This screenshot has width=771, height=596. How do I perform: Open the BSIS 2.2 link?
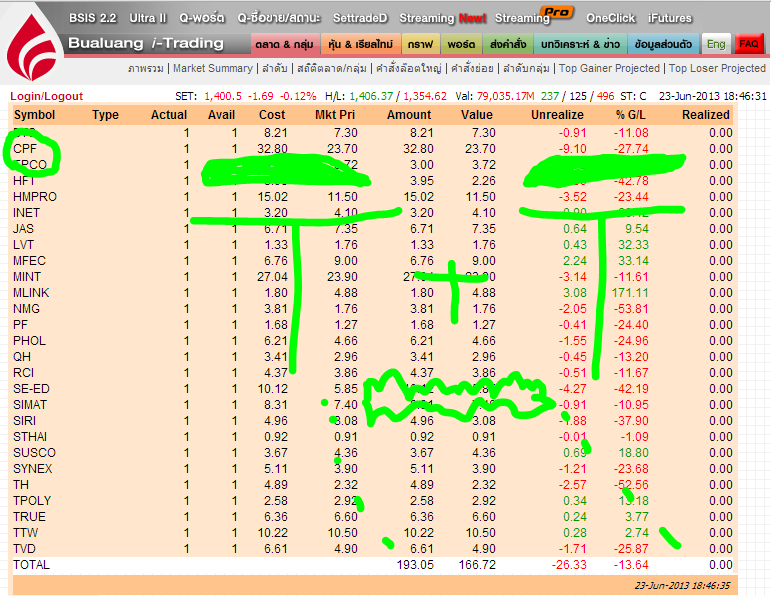click(92, 18)
